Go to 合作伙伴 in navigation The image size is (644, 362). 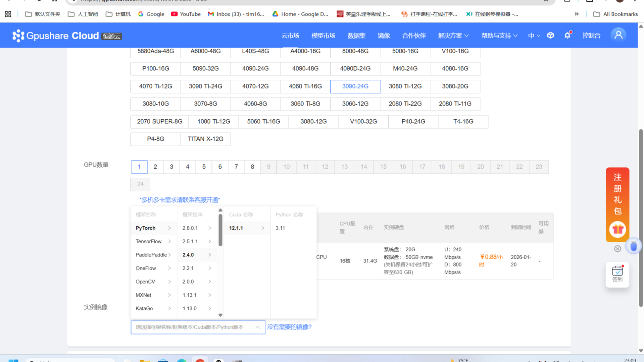pos(414,36)
